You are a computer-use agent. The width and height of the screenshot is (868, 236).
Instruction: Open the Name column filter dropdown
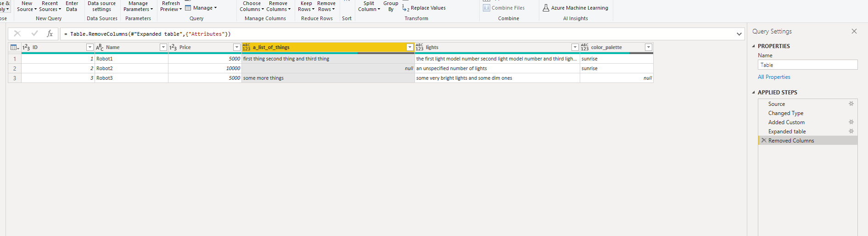click(x=163, y=47)
